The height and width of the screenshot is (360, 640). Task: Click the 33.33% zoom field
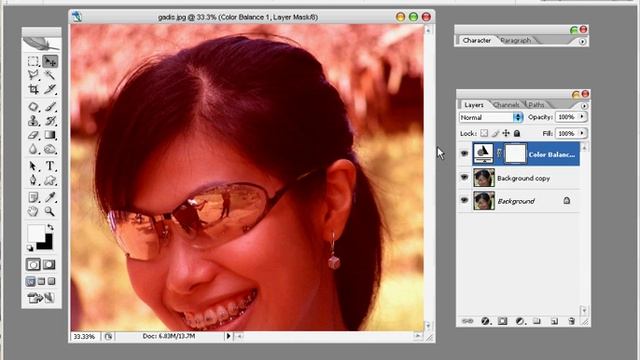click(x=84, y=336)
